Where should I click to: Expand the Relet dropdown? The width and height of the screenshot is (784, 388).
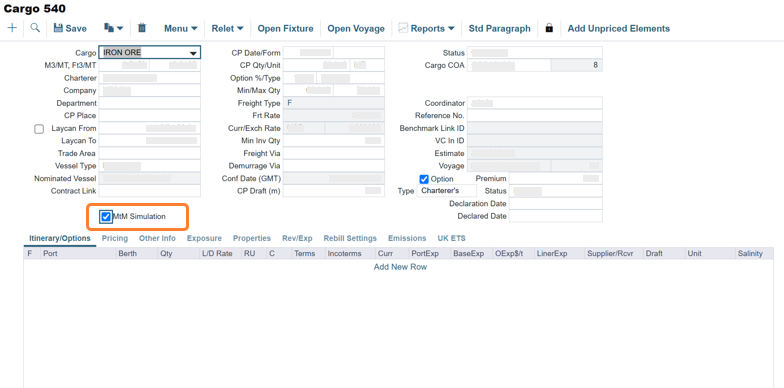(x=228, y=28)
